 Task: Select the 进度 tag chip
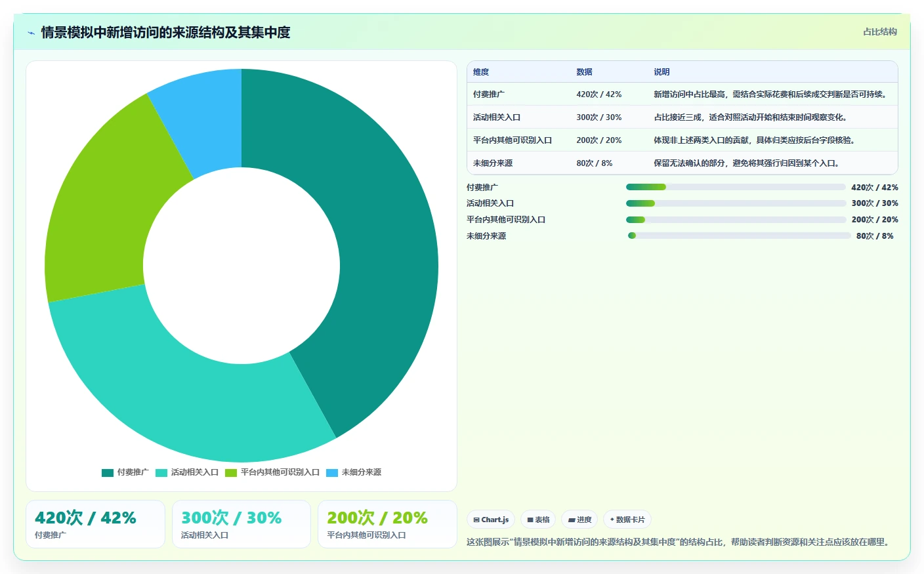click(x=579, y=520)
